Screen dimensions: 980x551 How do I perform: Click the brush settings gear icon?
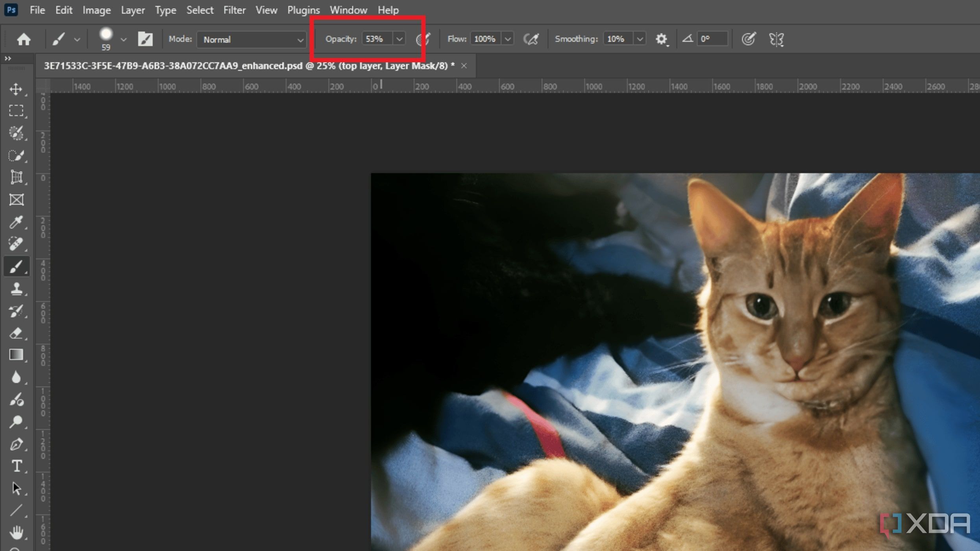(x=662, y=38)
